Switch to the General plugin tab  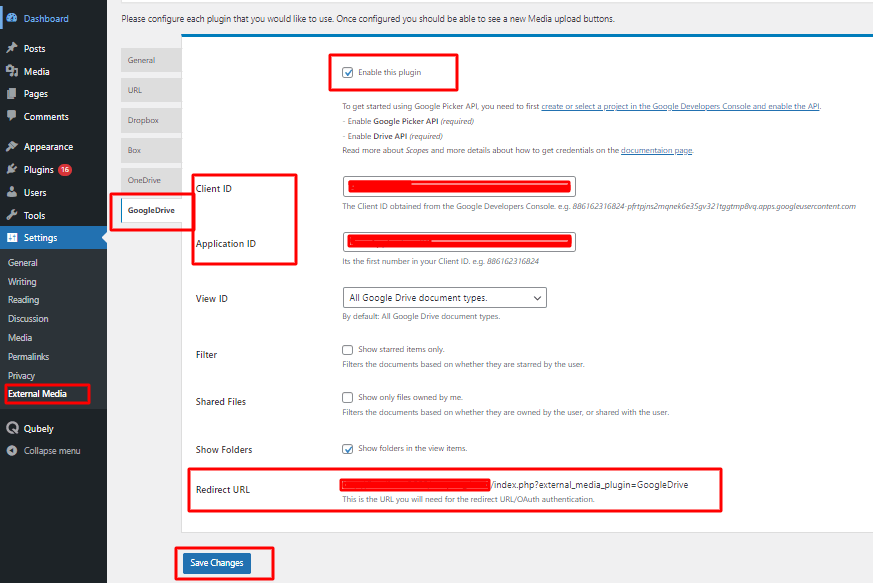coord(151,60)
